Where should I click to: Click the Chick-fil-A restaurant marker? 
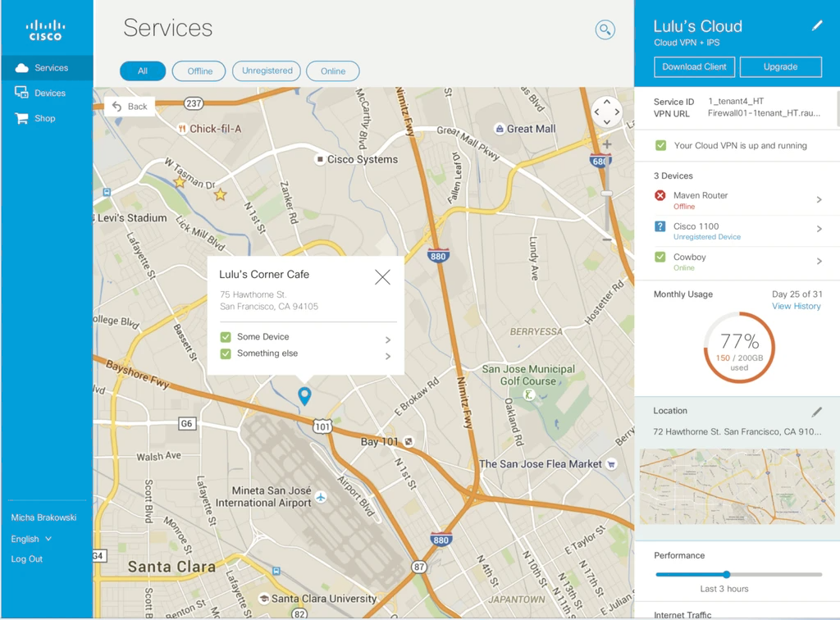coord(182,129)
